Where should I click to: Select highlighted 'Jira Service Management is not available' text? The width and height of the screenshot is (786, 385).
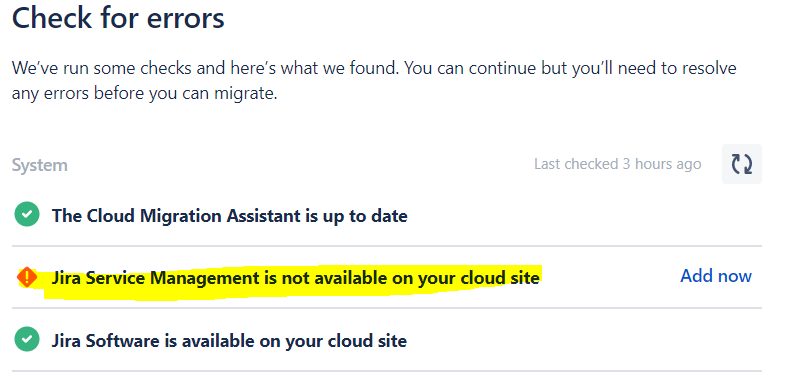(295, 277)
